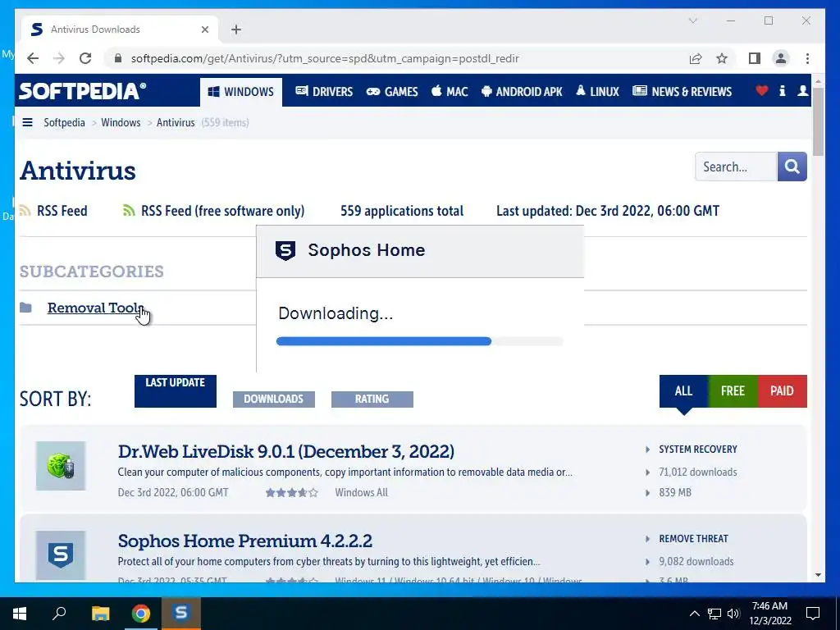Open the DRIVERS section
Image resolution: width=840 pixels, height=630 pixels.
[x=324, y=92]
